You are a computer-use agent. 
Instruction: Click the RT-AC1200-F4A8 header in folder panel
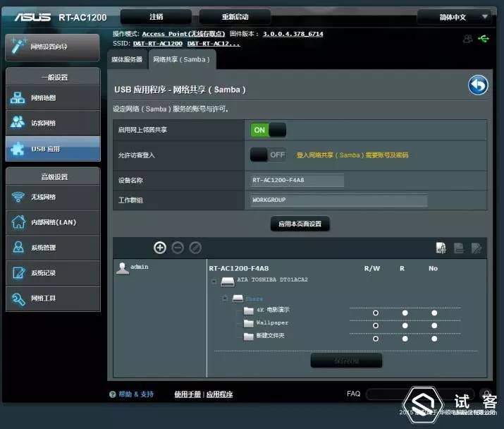click(239, 268)
